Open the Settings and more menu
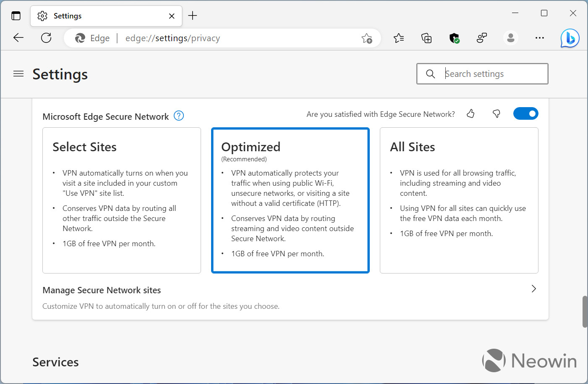588x384 pixels. (x=539, y=38)
